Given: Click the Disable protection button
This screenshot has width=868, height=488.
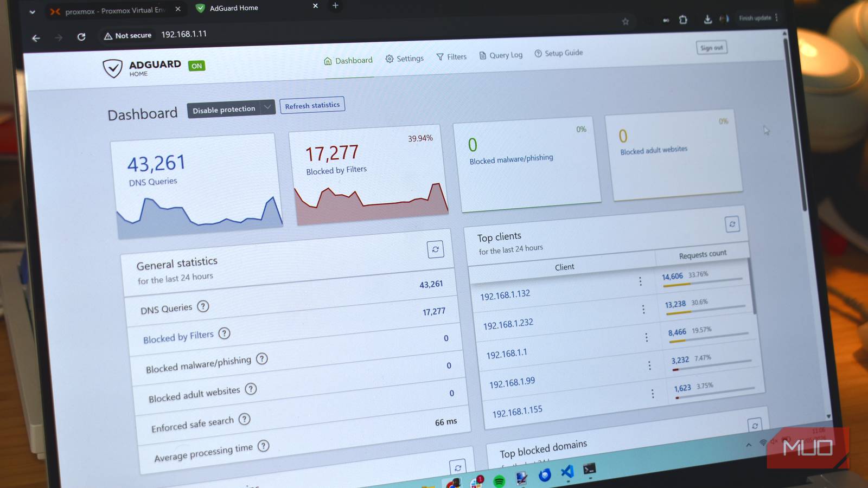Looking at the screenshot, I should tap(224, 110).
